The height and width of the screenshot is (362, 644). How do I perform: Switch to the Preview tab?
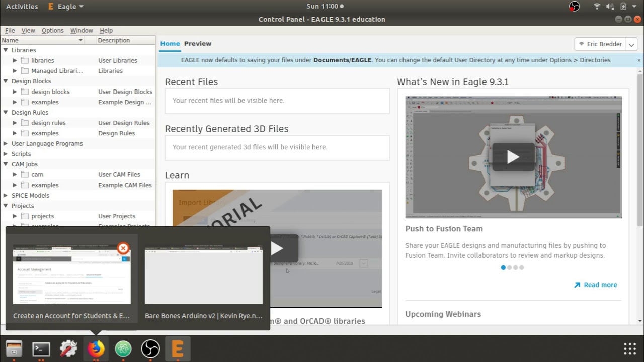[198, 44]
